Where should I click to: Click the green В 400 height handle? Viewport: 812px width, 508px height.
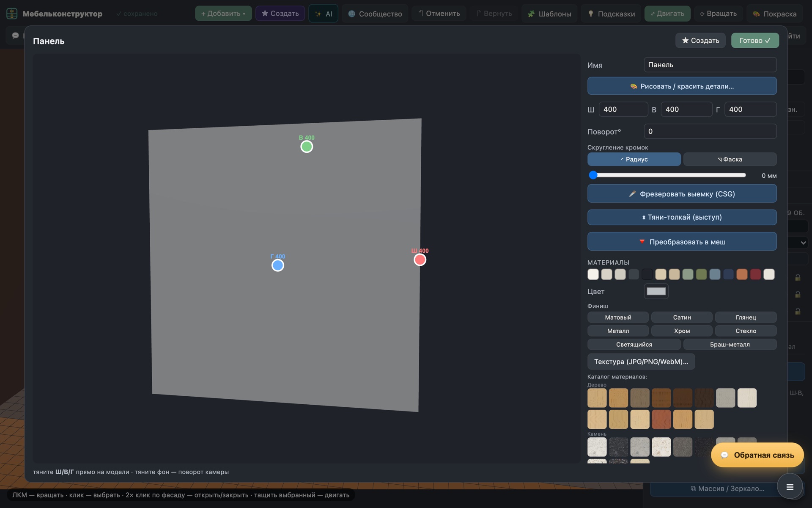pyautogui.click(x=307, y=146)
